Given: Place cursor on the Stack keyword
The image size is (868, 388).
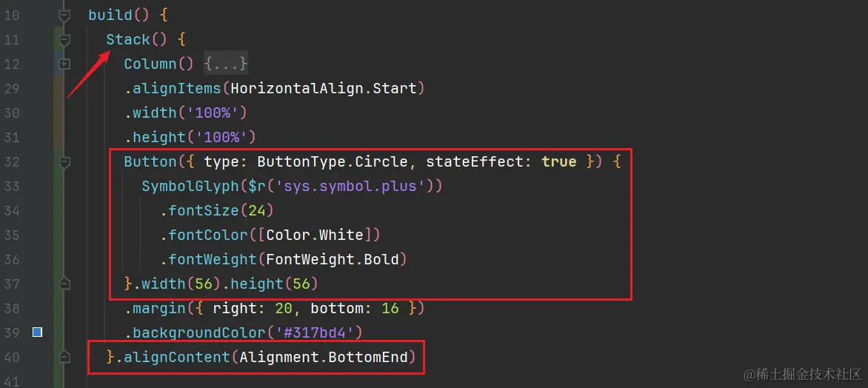Looking at the screenshot, I should coord(128,40).
